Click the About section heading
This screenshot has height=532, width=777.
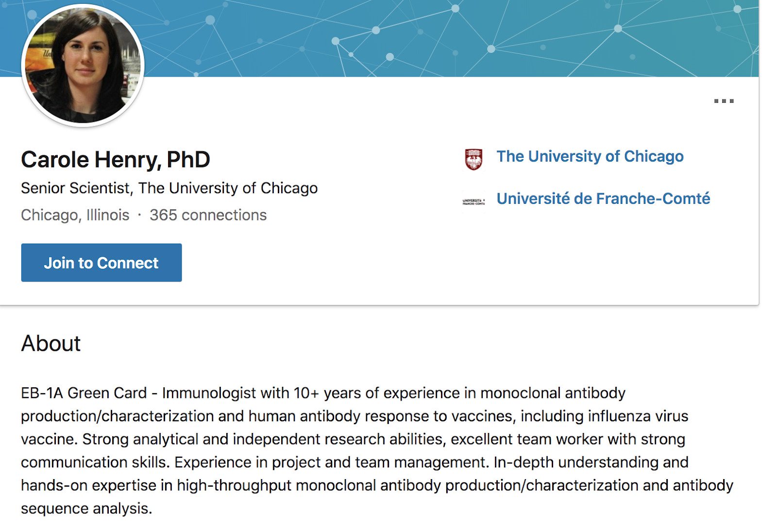point(51,344)
